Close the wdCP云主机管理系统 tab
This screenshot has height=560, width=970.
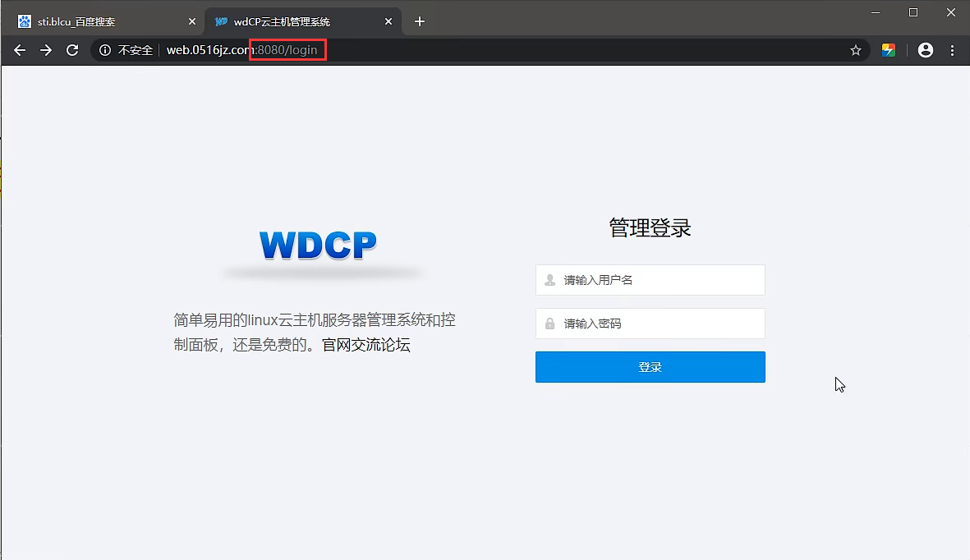[x=388, y=21]
